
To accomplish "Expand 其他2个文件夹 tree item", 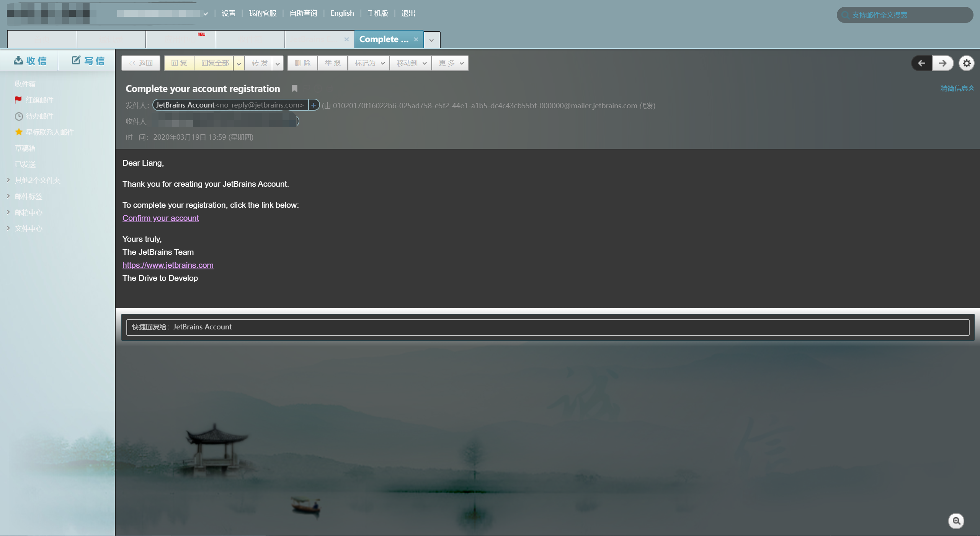I will pyautogui.click(x=8, y=180).
